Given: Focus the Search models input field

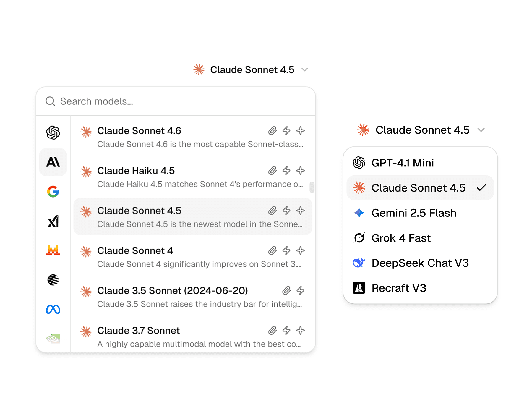Looking at the screenshot, I should pos(176,101).
